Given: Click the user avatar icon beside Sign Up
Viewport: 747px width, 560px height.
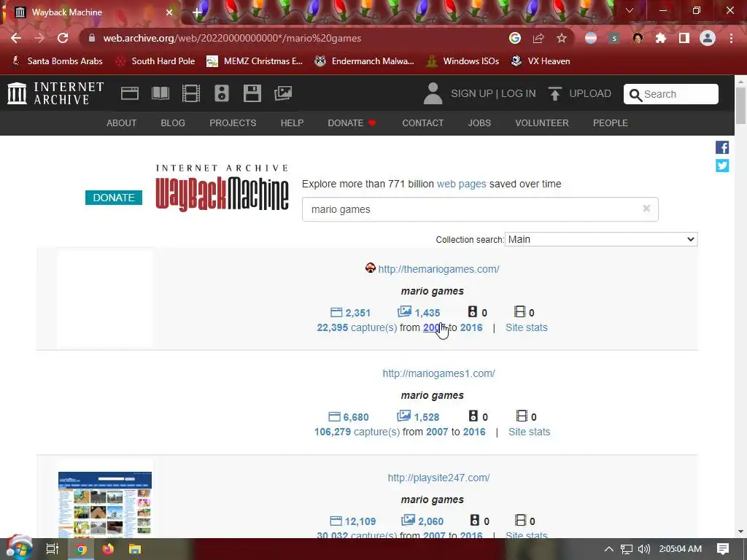Looking at the screenshot, I should click(x=433, y=93).
